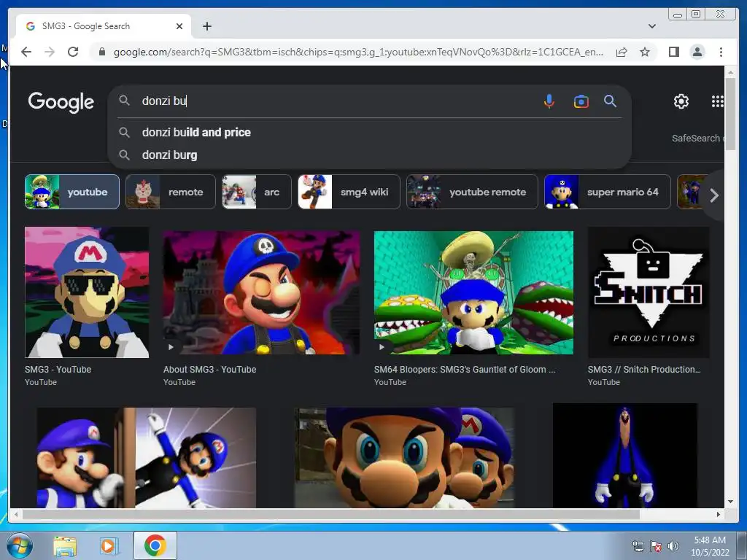Select the youtube remote filter chip
Viewport: 747px width, 560px height.
click(472, 192)
